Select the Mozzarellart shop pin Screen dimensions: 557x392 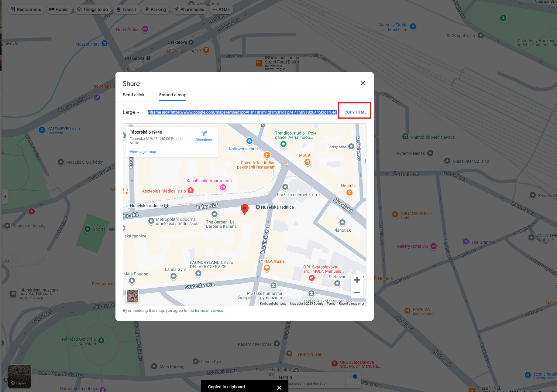[105, 43]
